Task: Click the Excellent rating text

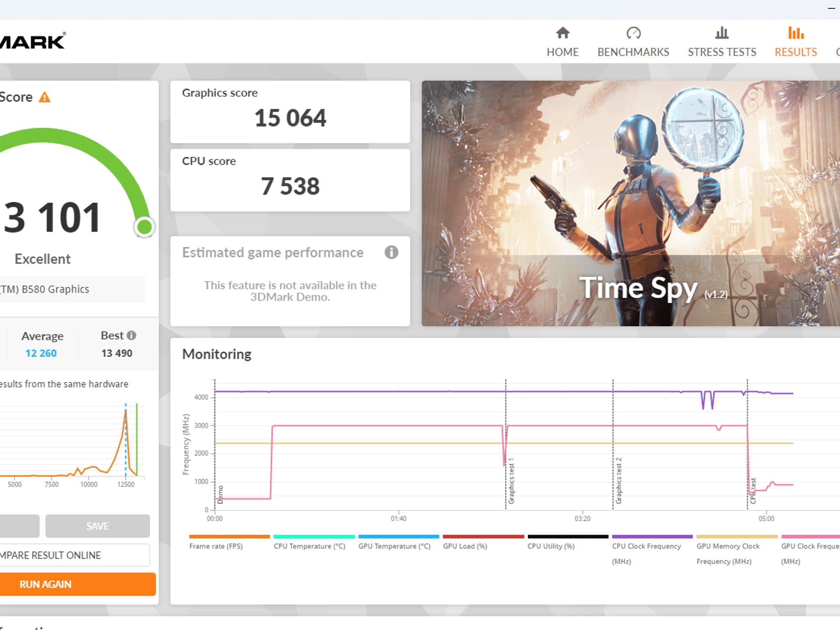Action: tap(43, 259)
